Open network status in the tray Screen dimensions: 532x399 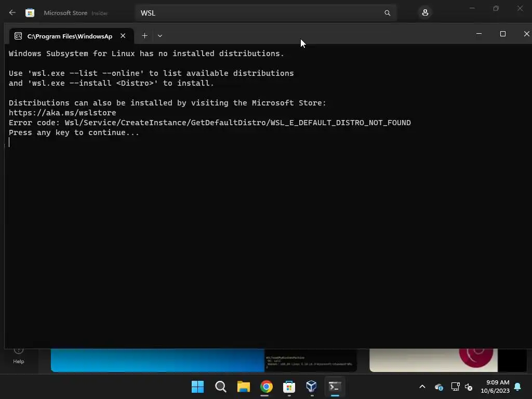[455, 387]
